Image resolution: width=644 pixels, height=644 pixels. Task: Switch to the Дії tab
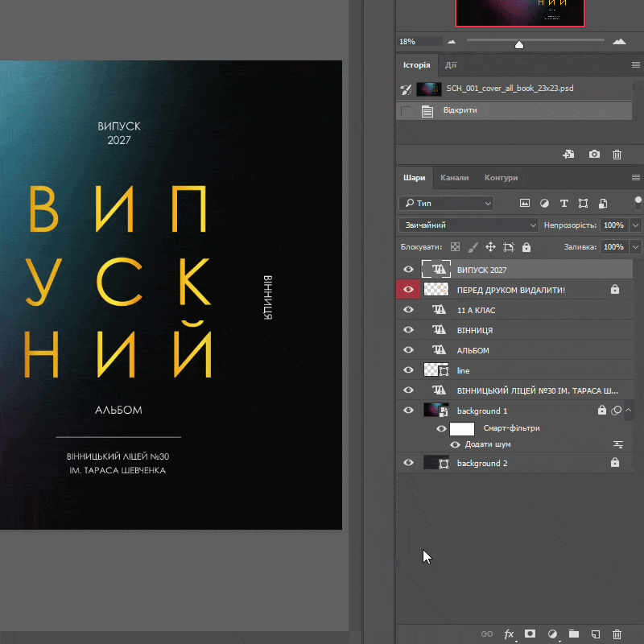(x=451, y=65)
